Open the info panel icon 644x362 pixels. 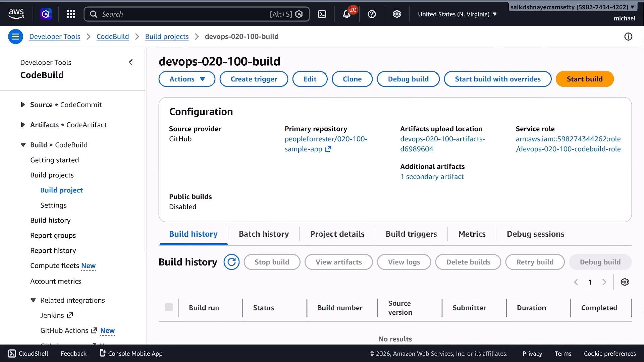coord(628,37)
